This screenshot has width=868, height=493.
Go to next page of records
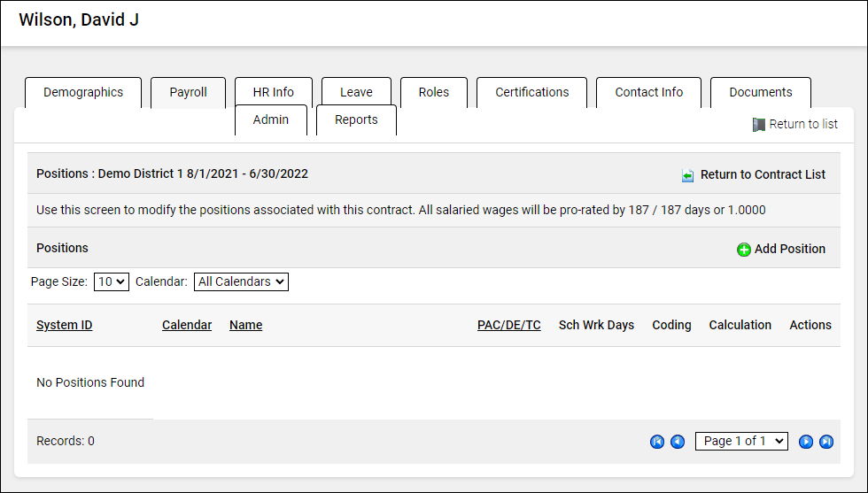point(806,442)
